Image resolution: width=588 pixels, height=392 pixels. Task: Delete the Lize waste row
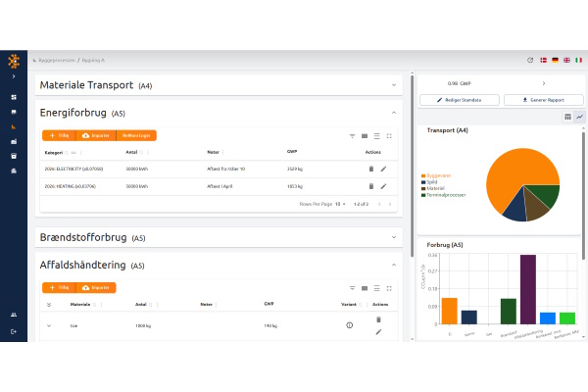coord(378,318)
